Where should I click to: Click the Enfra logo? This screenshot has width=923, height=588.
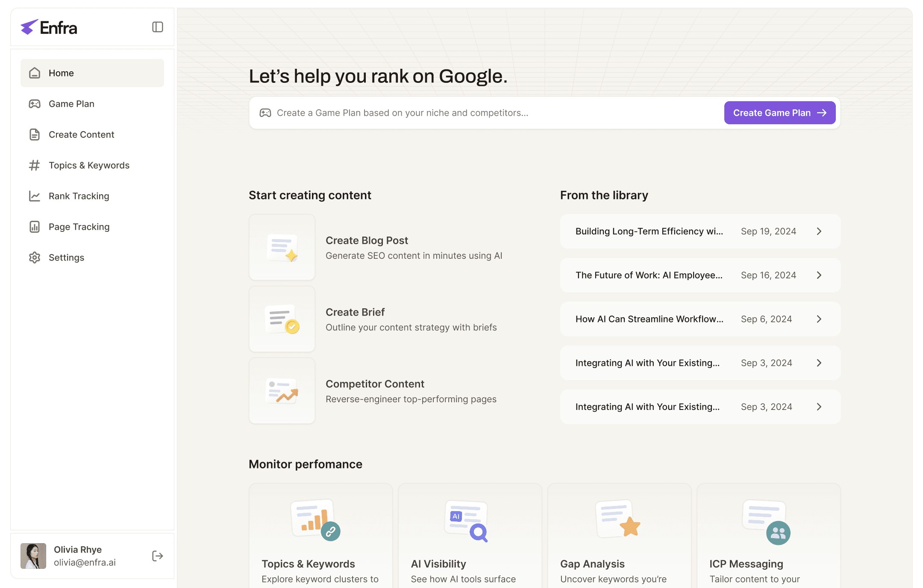coord(49,28)
